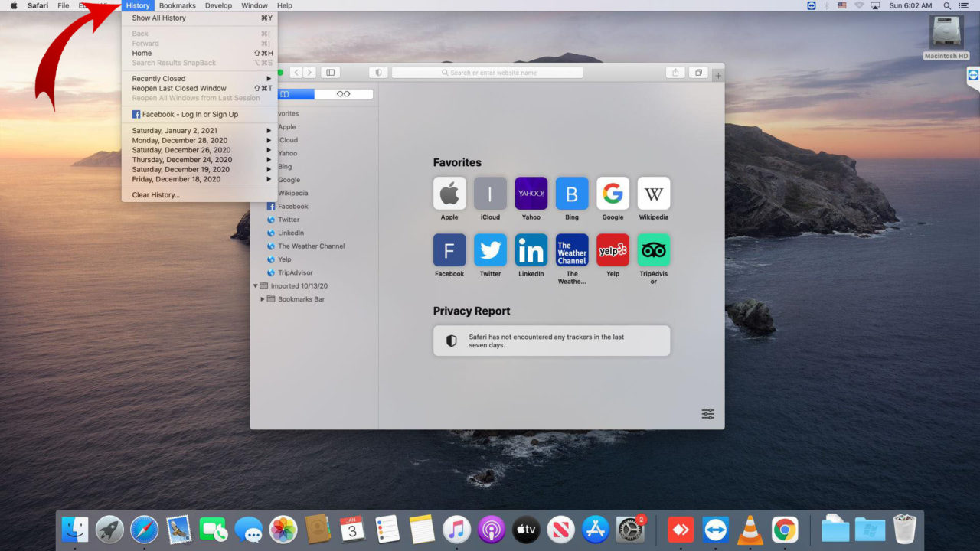Expand Saturday, December 19, 2020 history
This screenshot has width=980, height=551.
click(200, 169)
